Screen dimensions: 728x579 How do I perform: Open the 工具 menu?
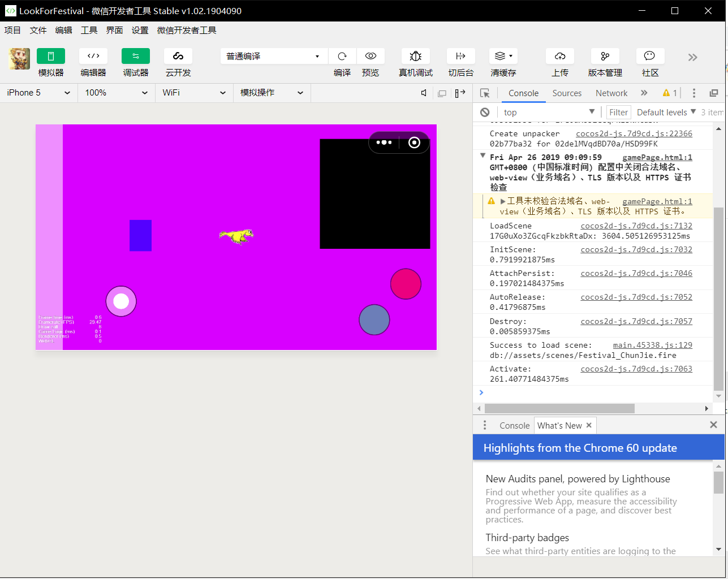point(89,31)
